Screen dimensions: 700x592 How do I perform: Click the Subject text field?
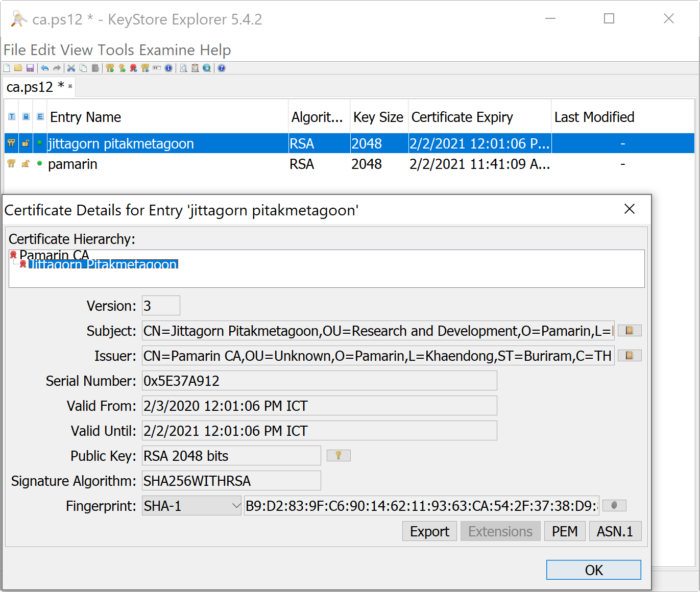[x=378, y=331]
